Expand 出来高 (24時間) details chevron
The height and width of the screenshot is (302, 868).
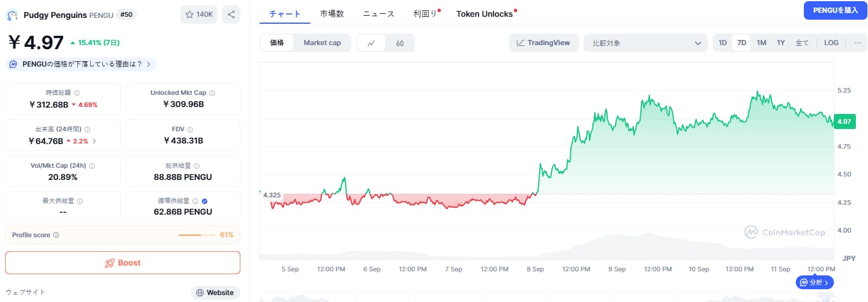pos(95,141)
